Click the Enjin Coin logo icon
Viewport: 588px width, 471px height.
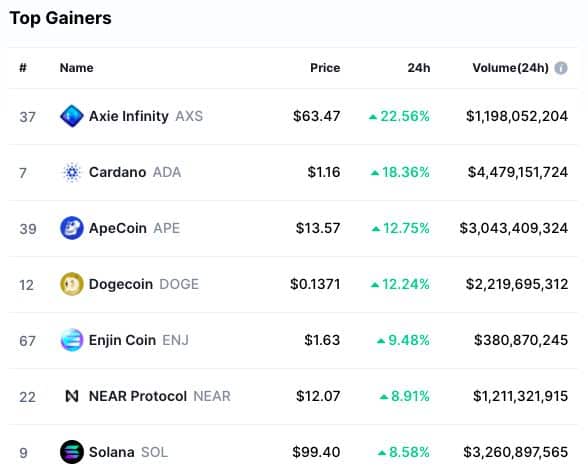[x=72, y=340]
